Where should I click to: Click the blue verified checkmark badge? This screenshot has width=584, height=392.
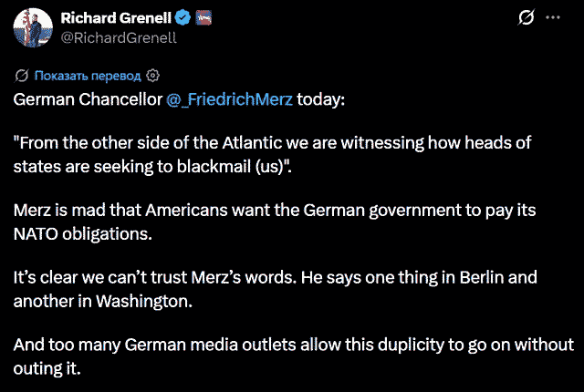(x=182, y=18)
